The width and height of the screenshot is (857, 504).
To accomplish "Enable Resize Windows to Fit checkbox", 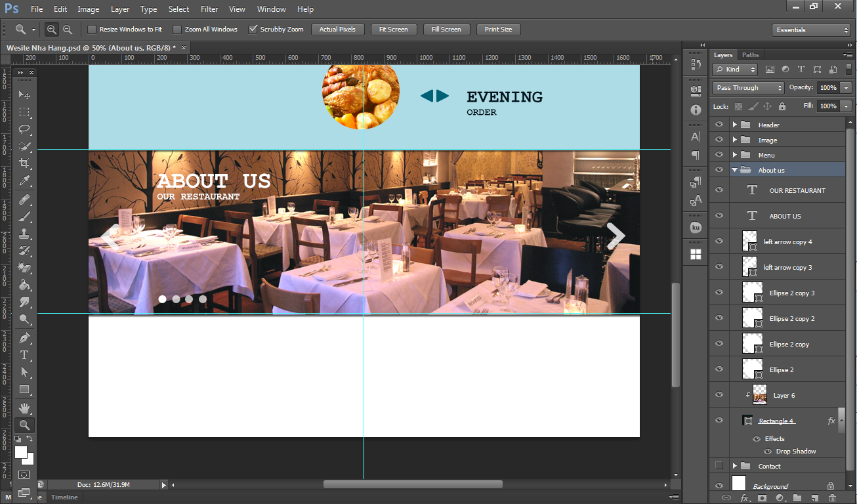I will 92,30.
